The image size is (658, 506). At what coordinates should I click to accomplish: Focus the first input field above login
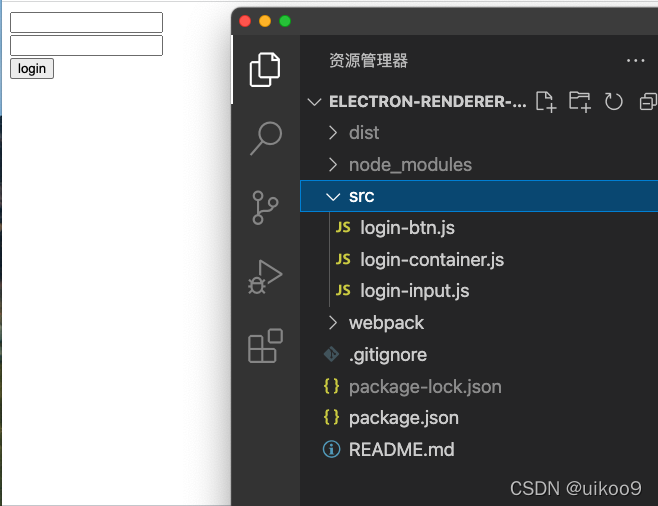86,22
